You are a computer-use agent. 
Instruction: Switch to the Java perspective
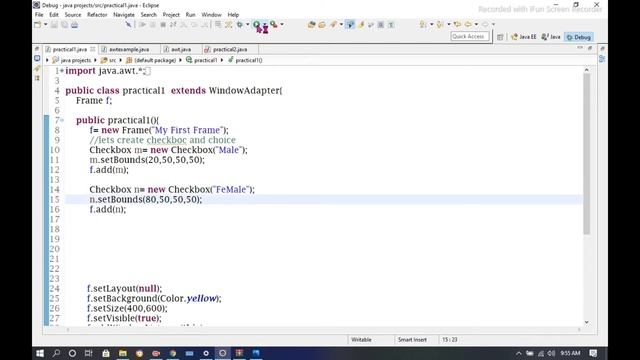click(551, 37)
